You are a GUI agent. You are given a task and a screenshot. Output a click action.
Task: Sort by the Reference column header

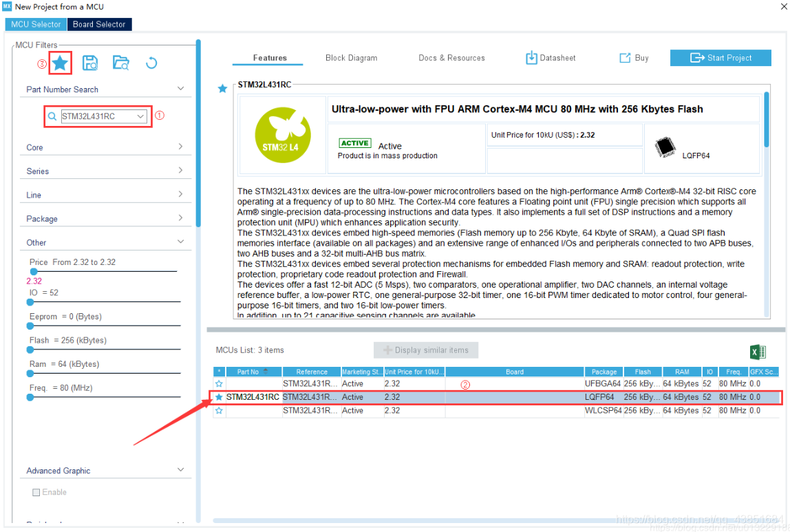(311, 372)
